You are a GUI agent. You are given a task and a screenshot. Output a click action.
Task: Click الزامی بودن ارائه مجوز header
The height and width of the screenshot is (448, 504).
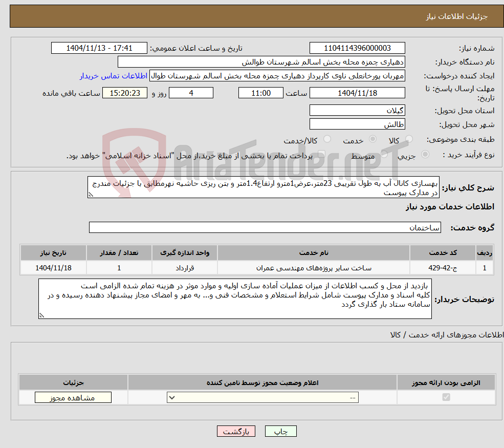click(446, 382)
